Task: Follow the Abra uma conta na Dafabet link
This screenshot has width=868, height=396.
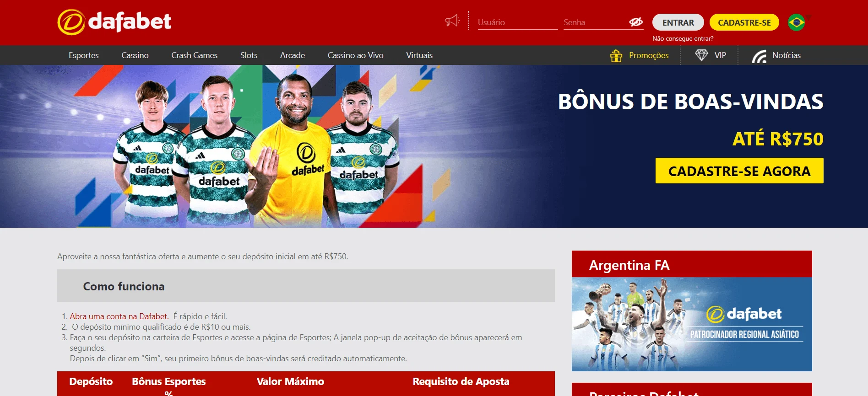Action: (x=119, y=316)
